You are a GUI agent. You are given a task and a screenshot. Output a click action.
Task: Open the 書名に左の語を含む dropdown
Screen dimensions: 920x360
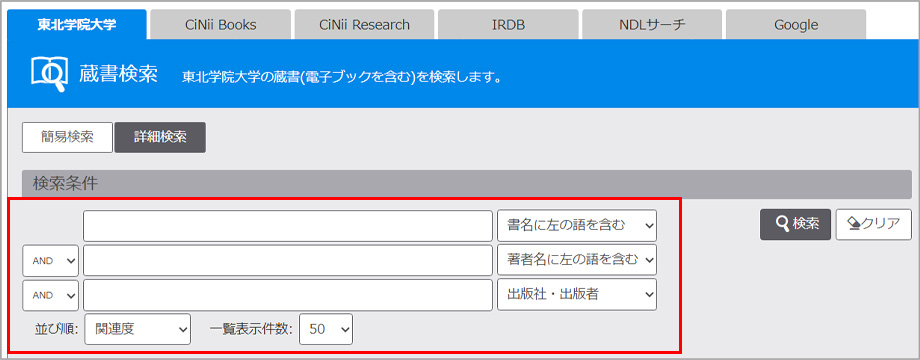click(577, 226)
